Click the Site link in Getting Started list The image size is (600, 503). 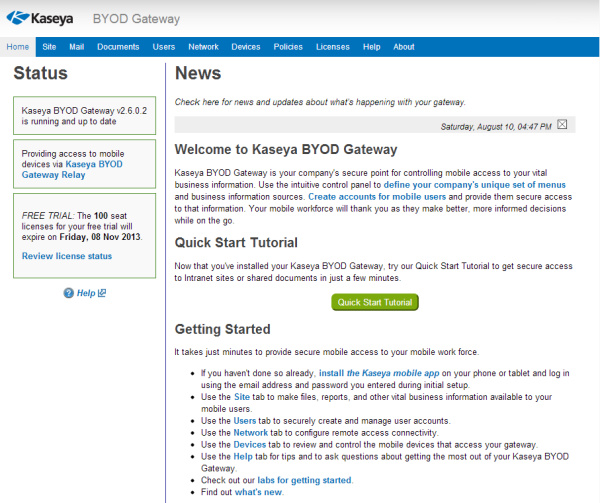(242, 397)
